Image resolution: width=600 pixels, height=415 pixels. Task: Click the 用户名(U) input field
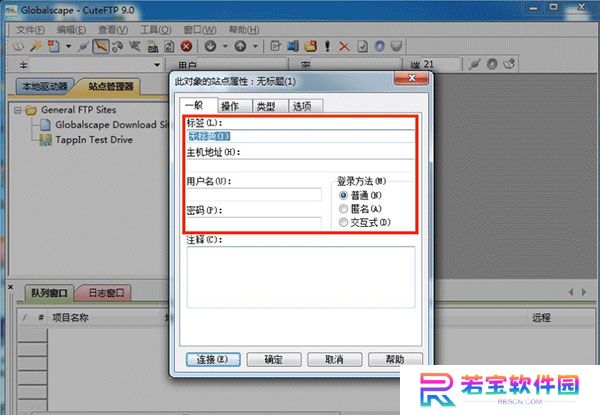point(254,195)
